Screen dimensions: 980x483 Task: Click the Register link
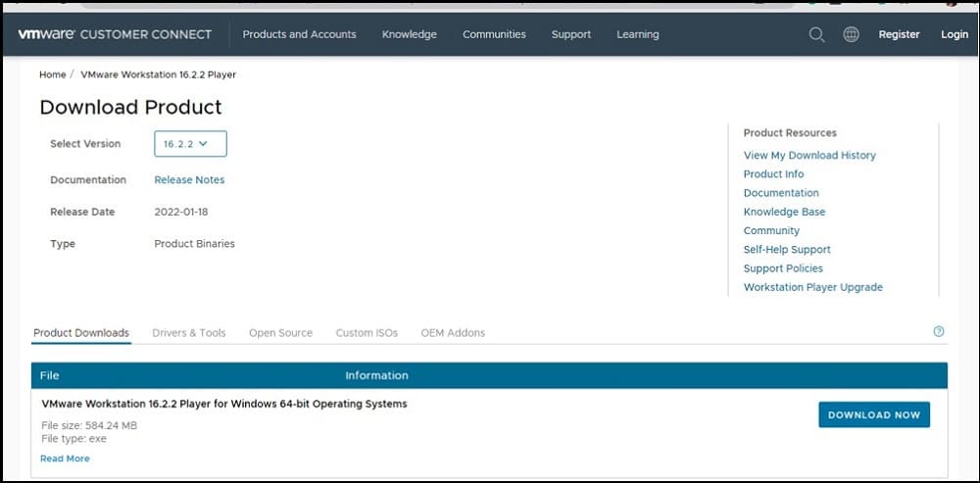[x=899, y=34]
